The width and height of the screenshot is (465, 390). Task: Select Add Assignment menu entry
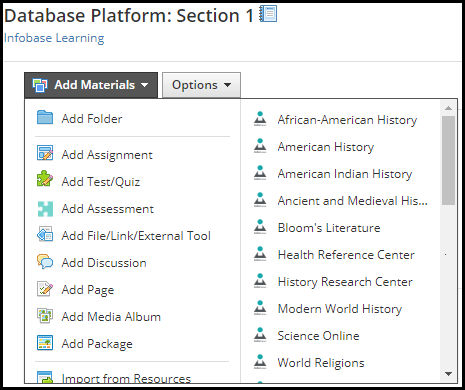107,155
